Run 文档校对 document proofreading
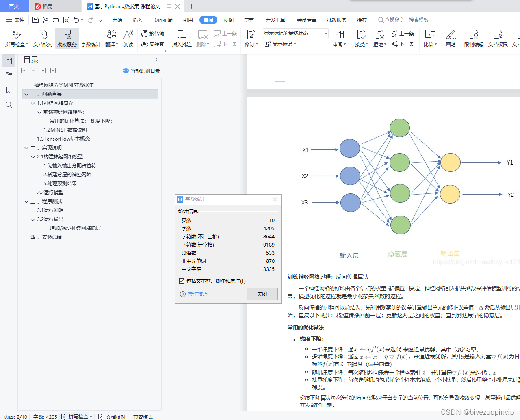 (42, 39)
